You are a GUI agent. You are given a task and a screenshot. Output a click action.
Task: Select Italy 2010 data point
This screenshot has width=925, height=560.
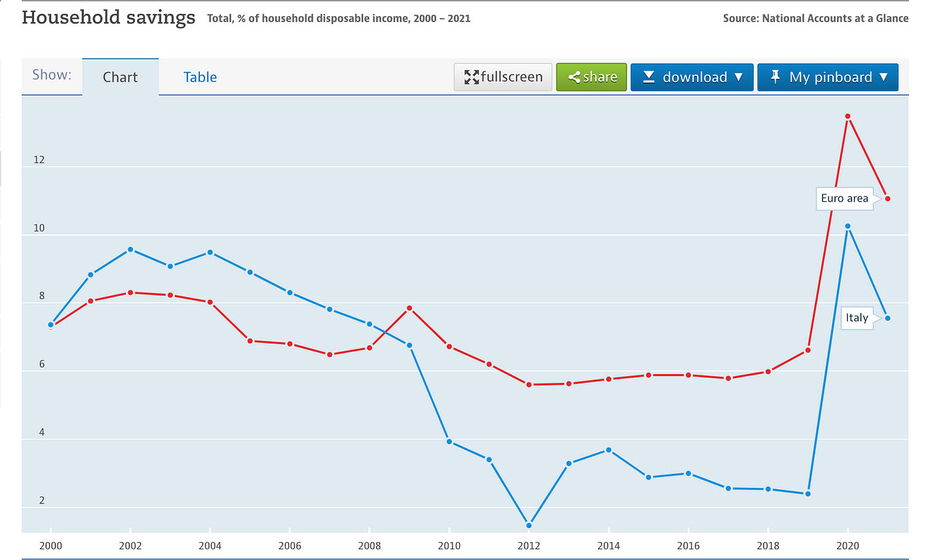tap(449, 442)
